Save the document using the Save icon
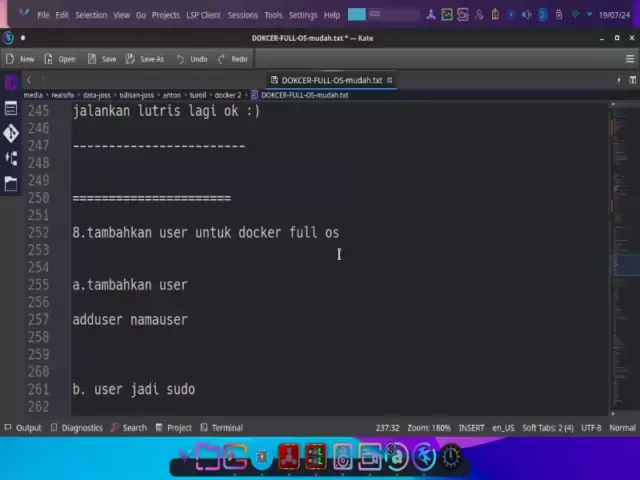 pyautogui.click(x=101, y=59)
